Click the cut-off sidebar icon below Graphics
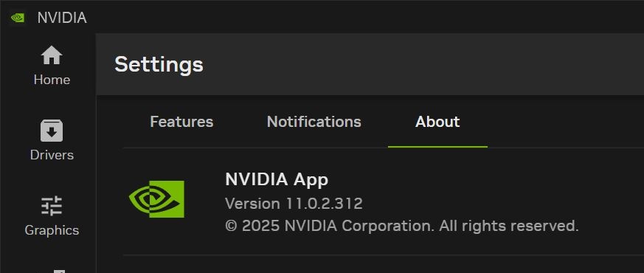Screen dimensions: 644x273 pos(52,271)
